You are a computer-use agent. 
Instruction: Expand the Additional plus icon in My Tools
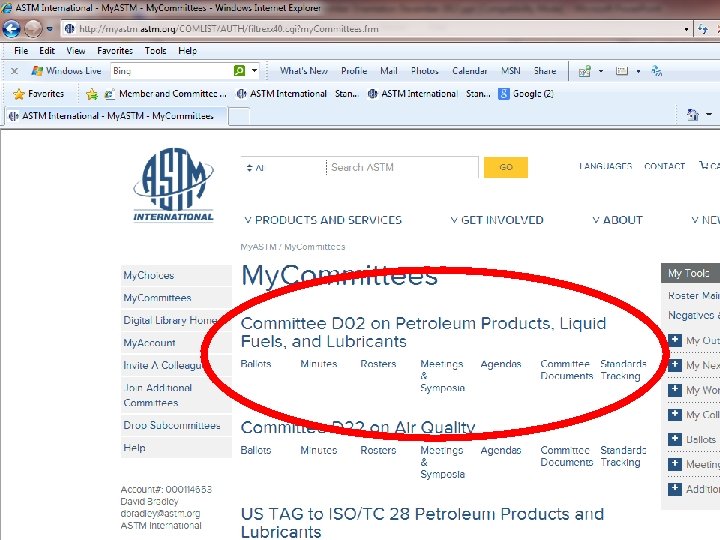(x=675, y=488)
